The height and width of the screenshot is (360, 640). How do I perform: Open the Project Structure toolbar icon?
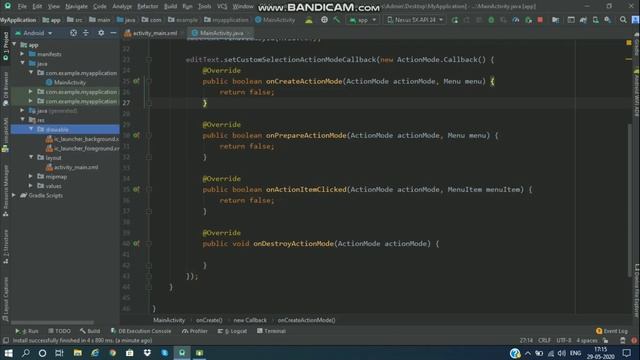(556, 20)
